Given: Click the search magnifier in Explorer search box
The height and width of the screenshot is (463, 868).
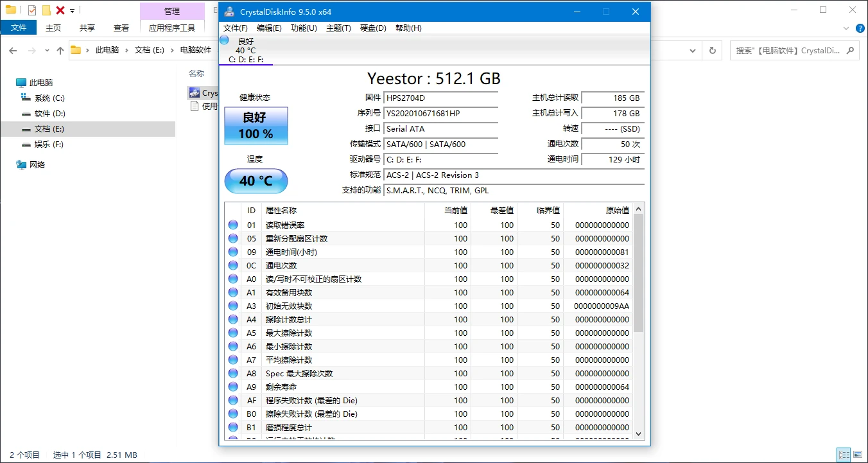Looking at the screenshot, I should [x=850, y=50].
